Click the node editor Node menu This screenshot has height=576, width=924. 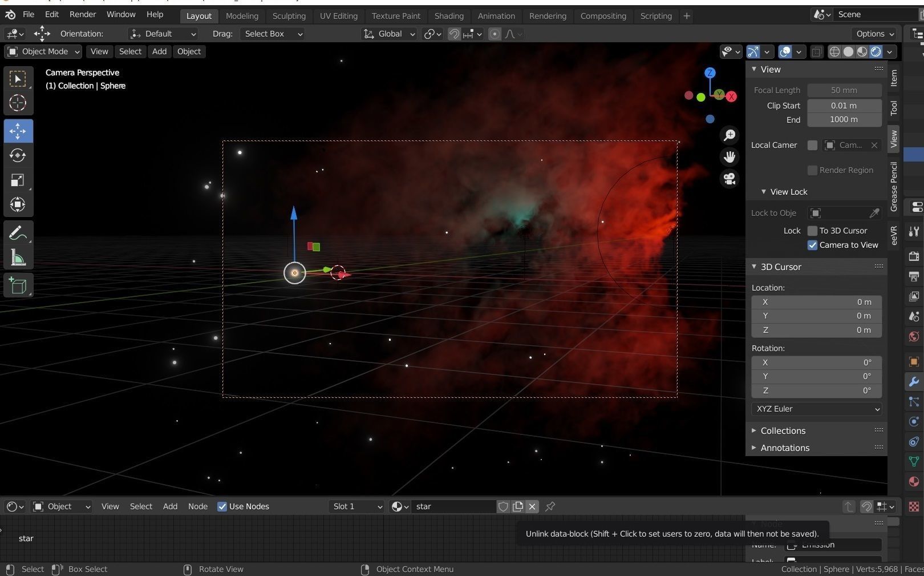point(198,506)
